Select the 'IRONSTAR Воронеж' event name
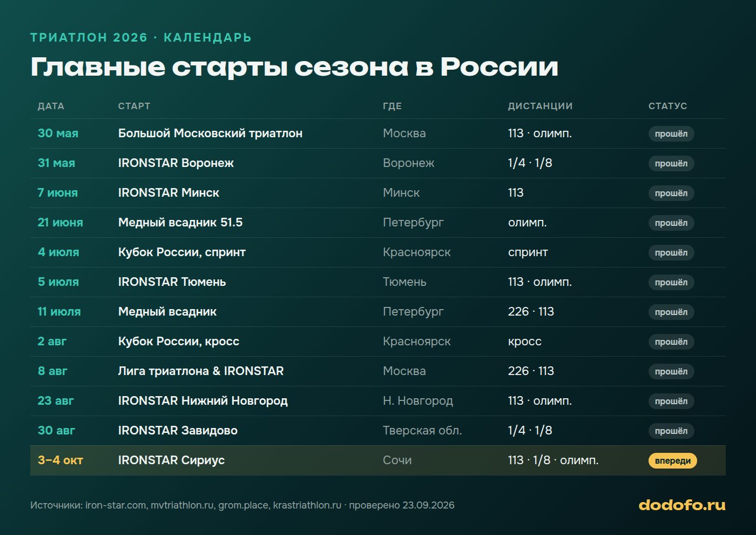This screenshot has width=756, height=535. click(175, 163)
